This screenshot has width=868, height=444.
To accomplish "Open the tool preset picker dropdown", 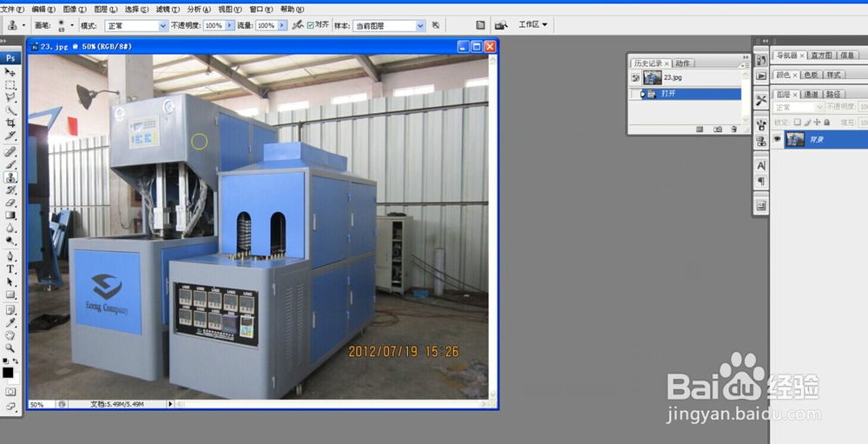I will pos(23,25).
